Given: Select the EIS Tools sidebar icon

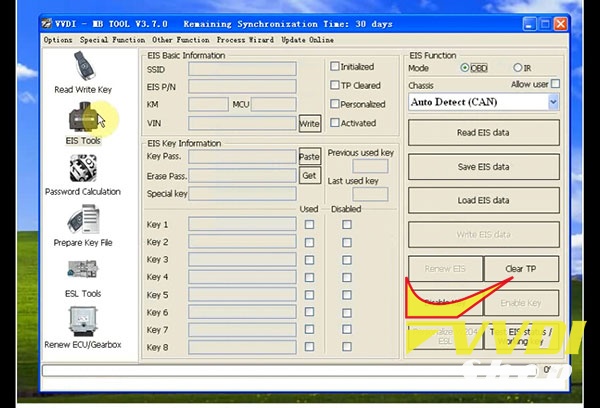Looking at the screenshot, I should 83,121.
